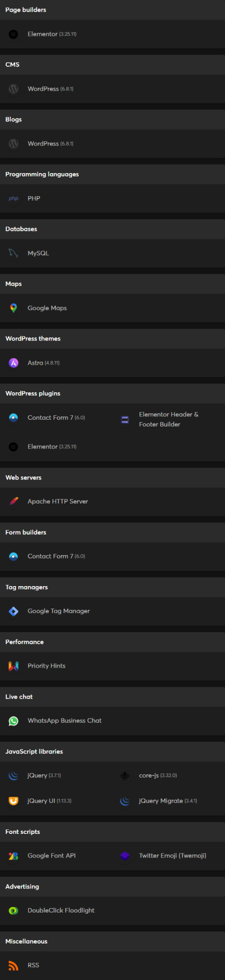Screen dimensions: 225x980
Task: Click the DoubleClick Floodlight green icon
Action: [13, 910]
